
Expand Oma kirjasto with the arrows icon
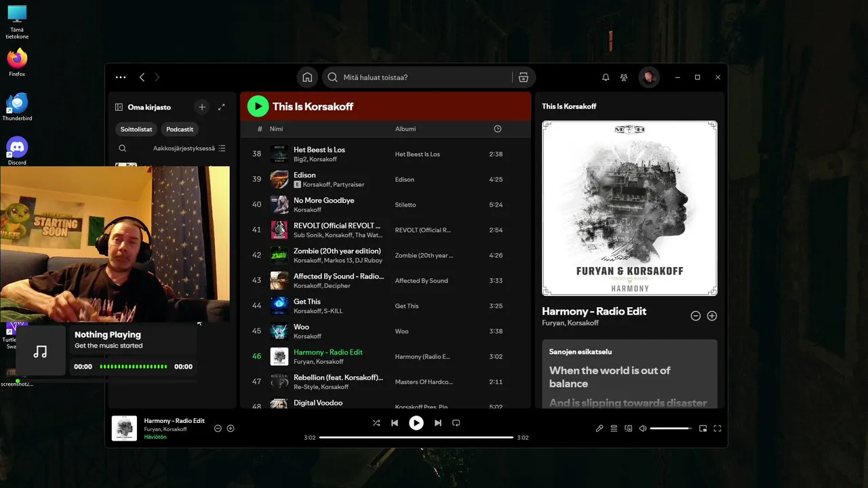pyautogui.click(x=221, y=107)
